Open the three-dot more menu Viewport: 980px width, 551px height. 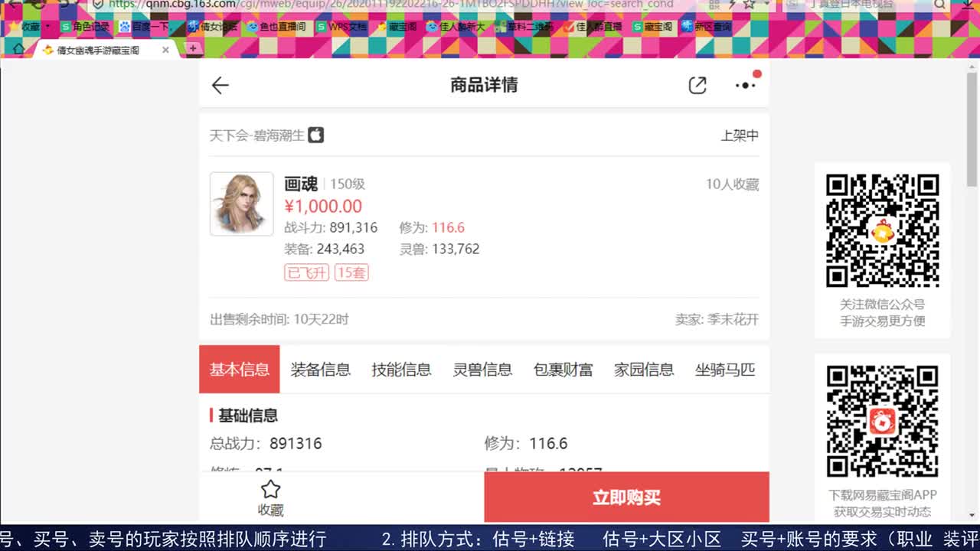[746, 85]
